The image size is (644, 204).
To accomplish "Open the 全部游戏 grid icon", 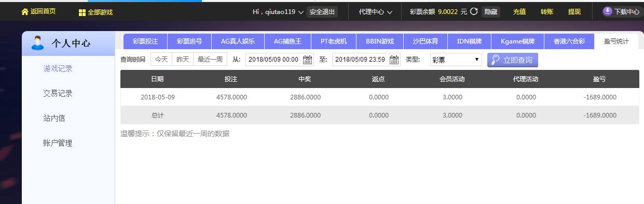I will click(x=82, y=12).
